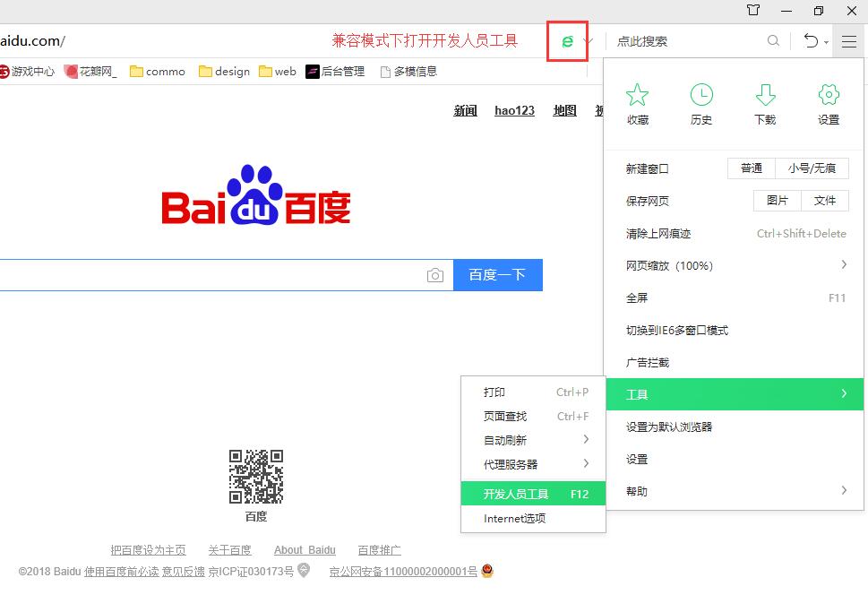Expand the highlighted 工具 submenu
The image size is (868, 612).
[x=735, y=394]
